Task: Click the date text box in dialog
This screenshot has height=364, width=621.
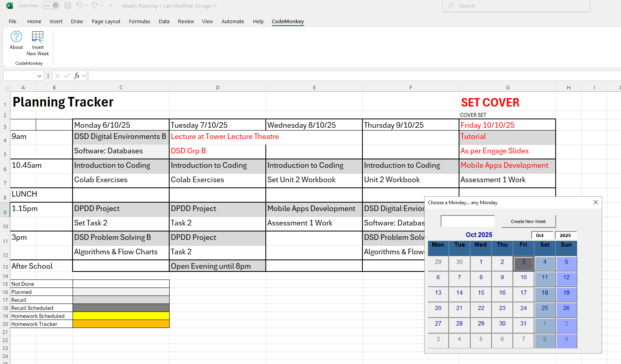Action: click(467, 221)
